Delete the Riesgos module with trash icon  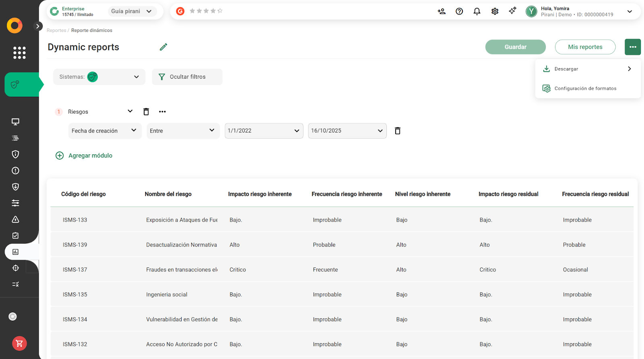tap(146, 112)
